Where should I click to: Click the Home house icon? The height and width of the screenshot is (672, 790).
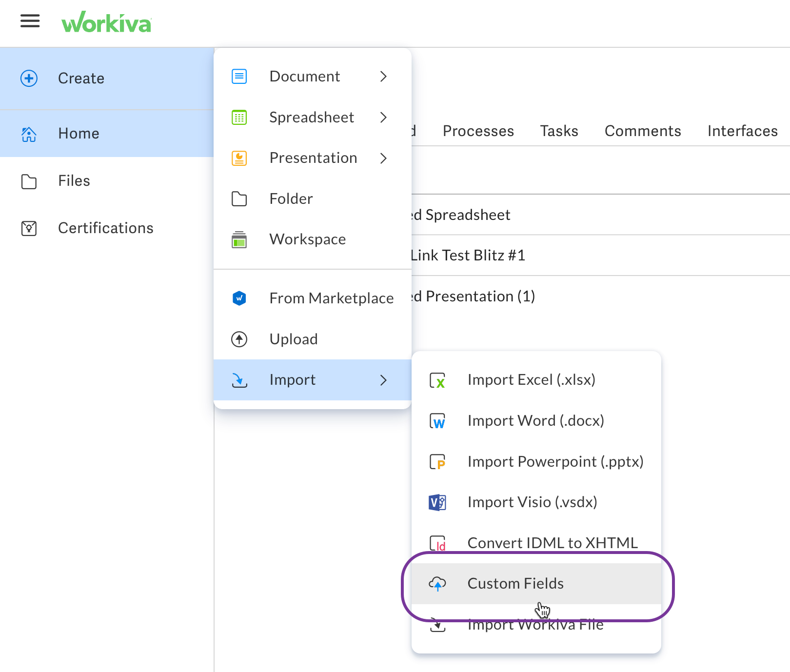pyautogui.click(x=29, y=134)
